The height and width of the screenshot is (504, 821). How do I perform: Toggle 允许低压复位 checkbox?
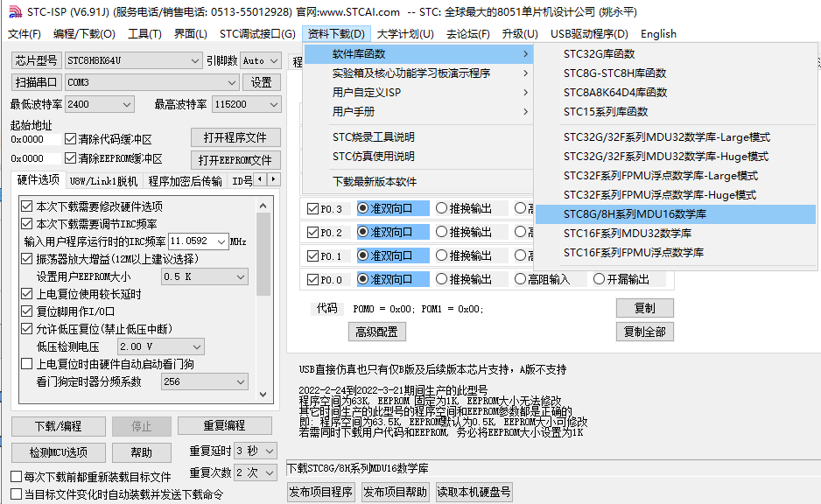(x=27, y=329)
